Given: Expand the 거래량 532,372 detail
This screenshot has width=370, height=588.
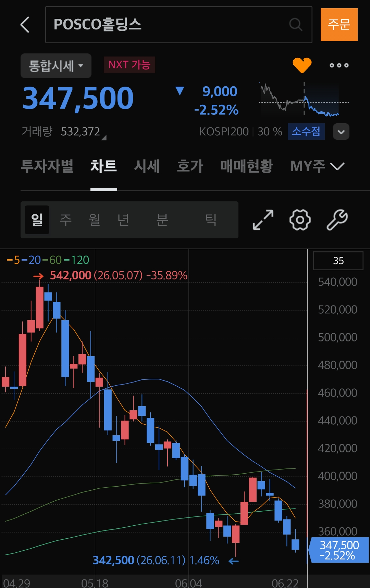Looking at the screenshot, I should tap(64, 132).
